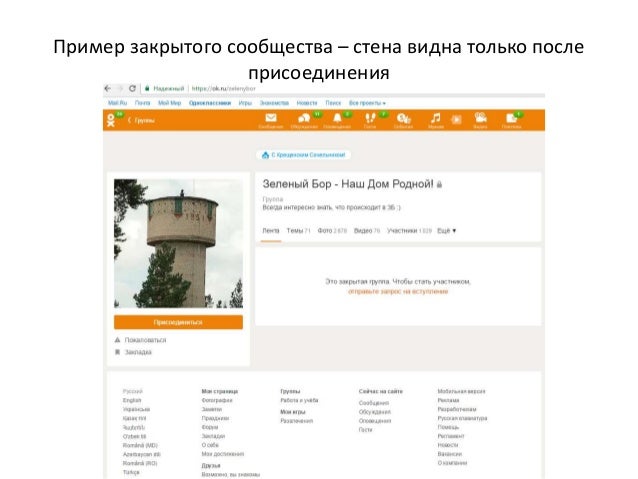Select the Участники tab
The image size is (638, 479).
409,231
